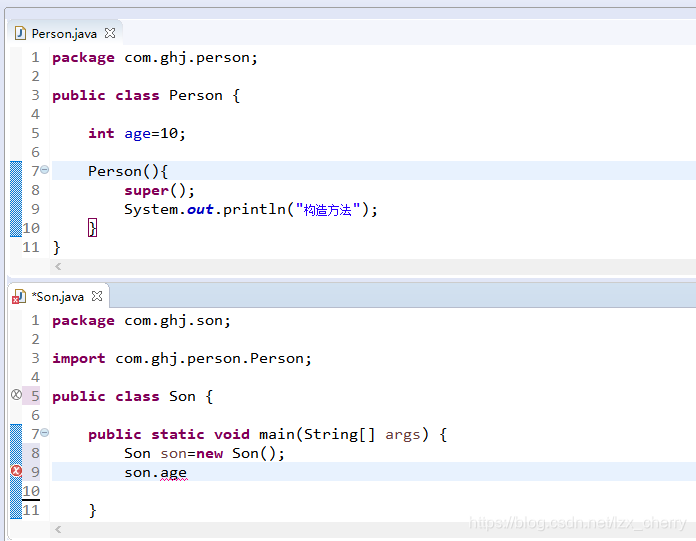Click the warning marker beside Son.java line 5

16,395
